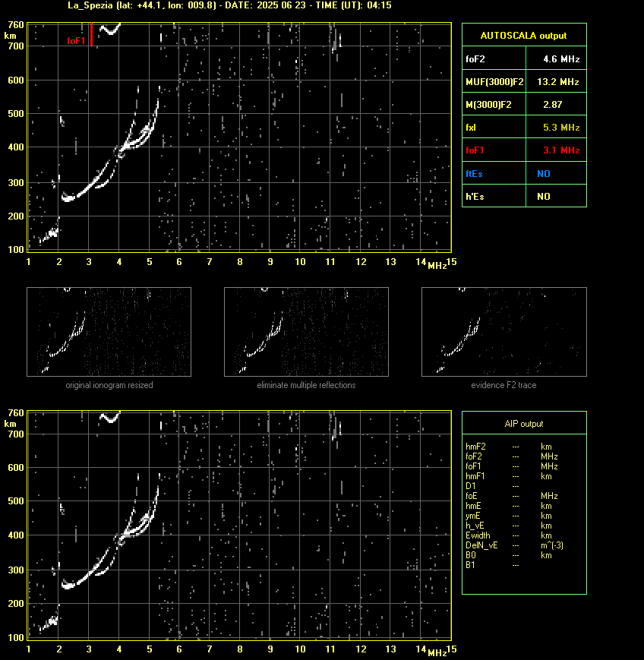Screen dimensions: 644x660
Task: Click the h'Es row label
Action: (475, 196)
